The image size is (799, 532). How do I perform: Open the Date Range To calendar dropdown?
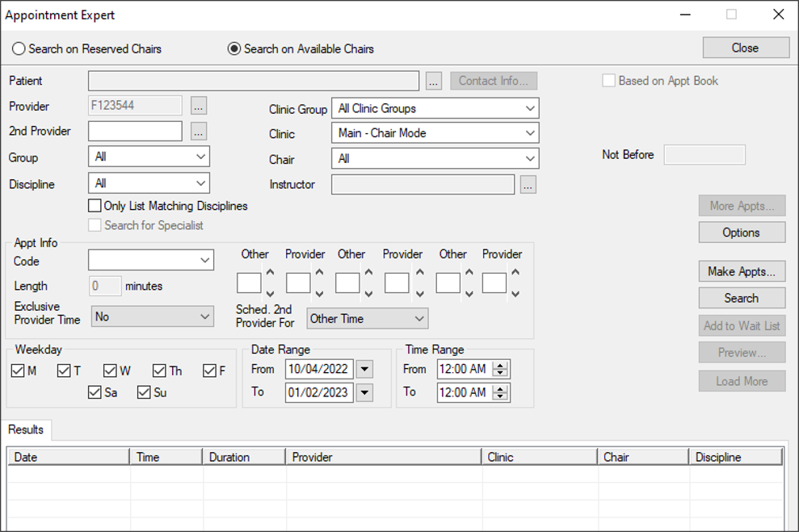365,392
